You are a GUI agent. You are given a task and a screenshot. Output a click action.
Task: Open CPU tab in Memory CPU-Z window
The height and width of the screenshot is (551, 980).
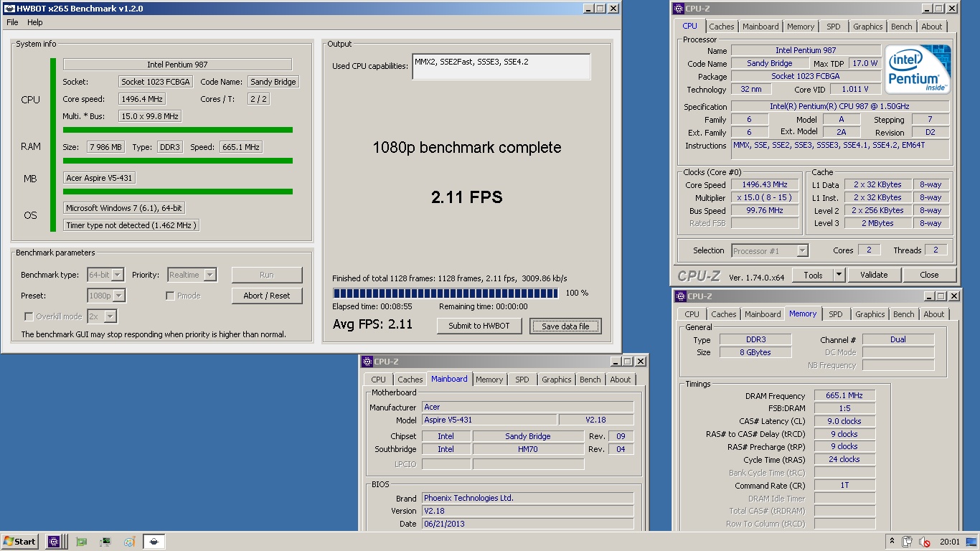(x=692, y=314)
